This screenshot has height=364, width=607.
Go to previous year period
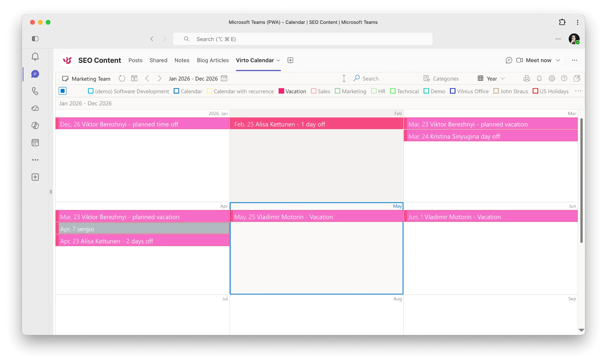pyautogui.click(x=147, y=78)
